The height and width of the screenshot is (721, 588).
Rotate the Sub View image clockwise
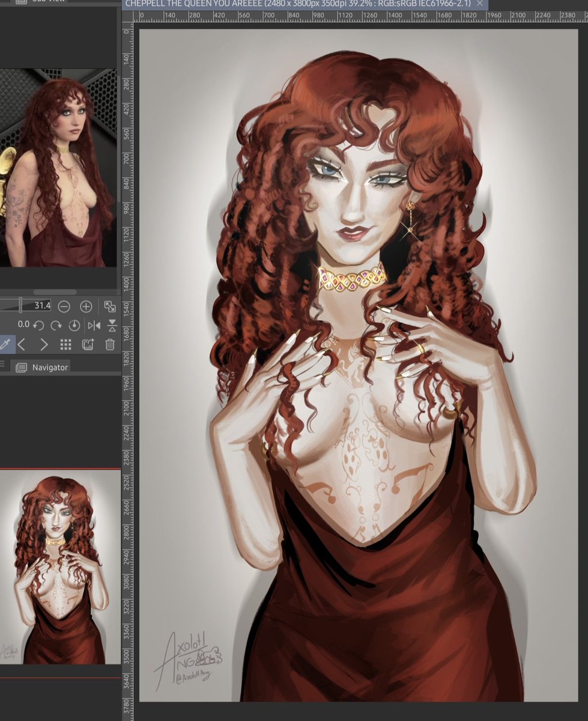pos(56,325)
